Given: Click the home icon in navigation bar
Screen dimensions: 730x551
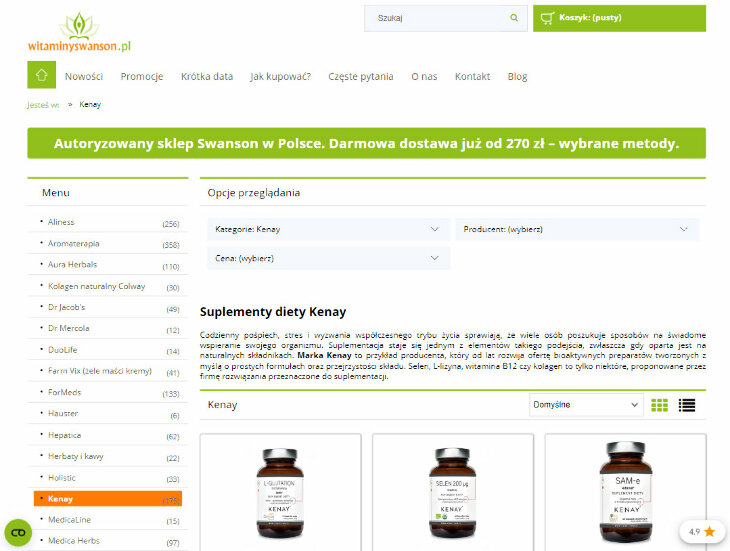Looking at the screenshot, I should click(41, 75).
